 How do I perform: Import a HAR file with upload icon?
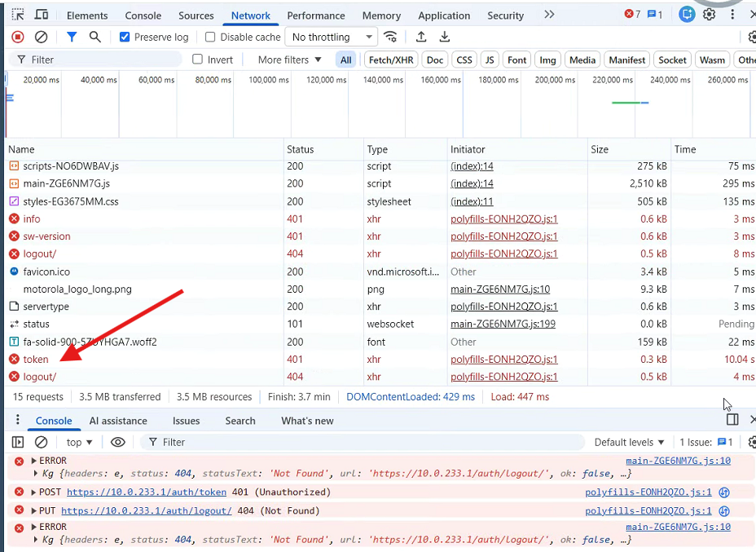click(421, 37)
